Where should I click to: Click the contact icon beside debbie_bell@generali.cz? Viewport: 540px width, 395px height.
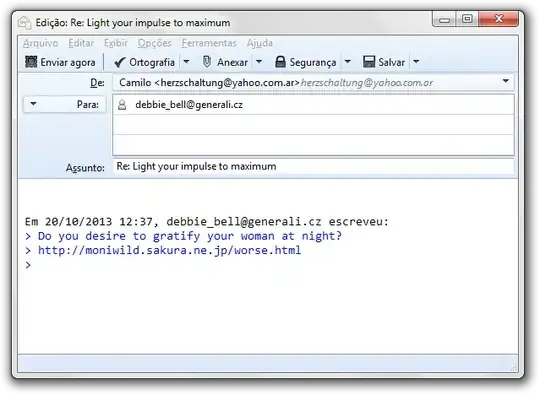(x=122, y=105)
